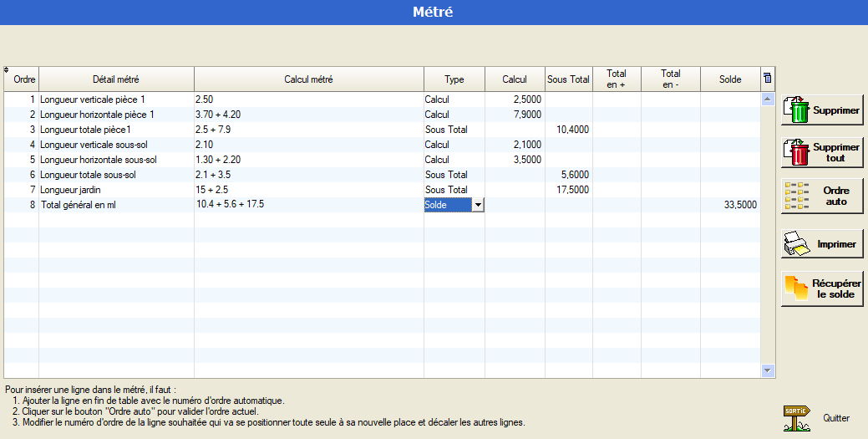This screenshot has width=868, height=439.
Task: Click the Sous Total column header
Action: coord(568,79)
